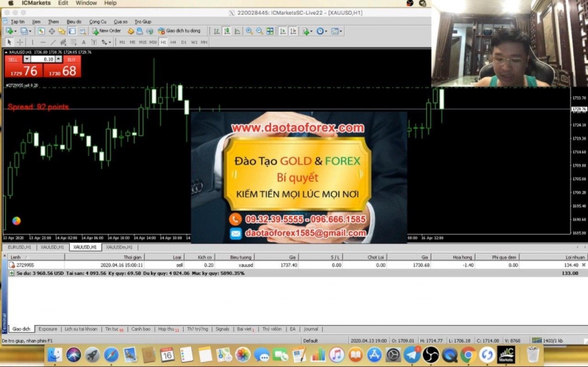This screenshot has height=367, width=588.
Task: Click the zoom in magnifier icon
Action: [249, 31]
